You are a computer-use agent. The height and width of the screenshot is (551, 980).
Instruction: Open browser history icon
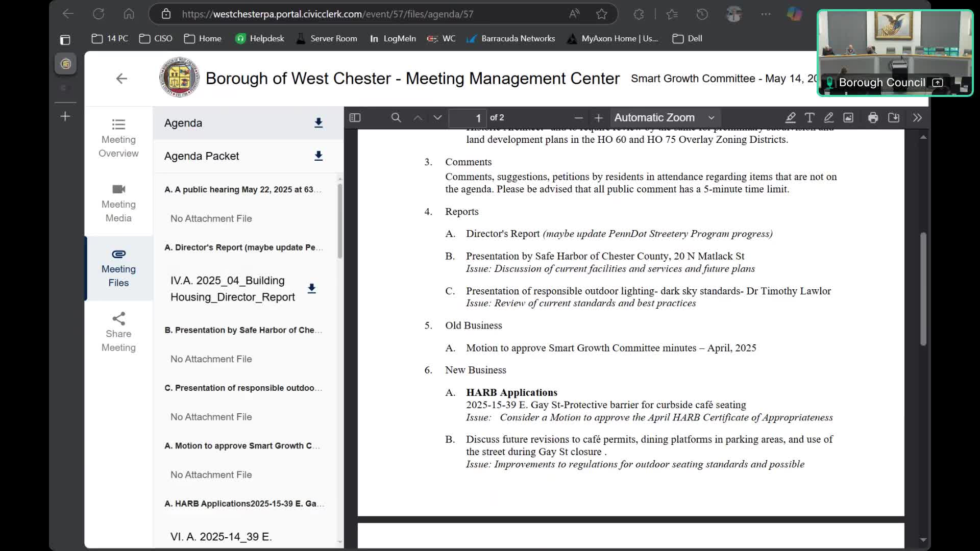coord(702,14)
